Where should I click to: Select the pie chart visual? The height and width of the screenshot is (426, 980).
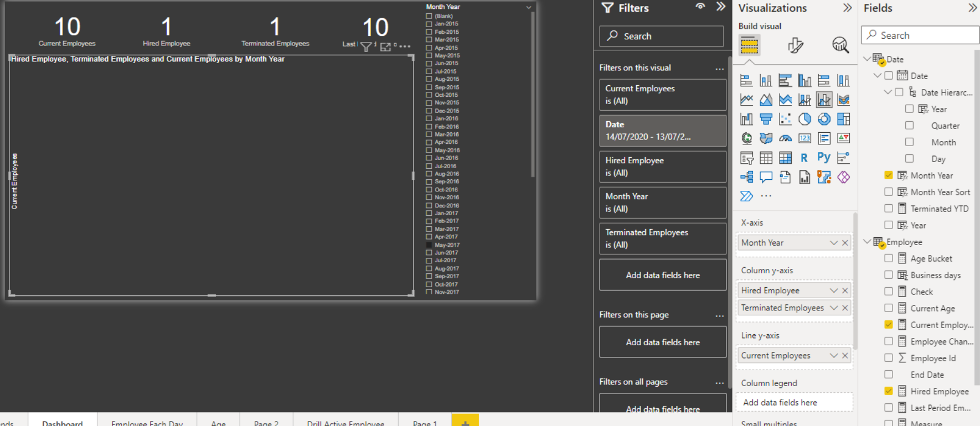pyautogui.click(x=804, y=120)
